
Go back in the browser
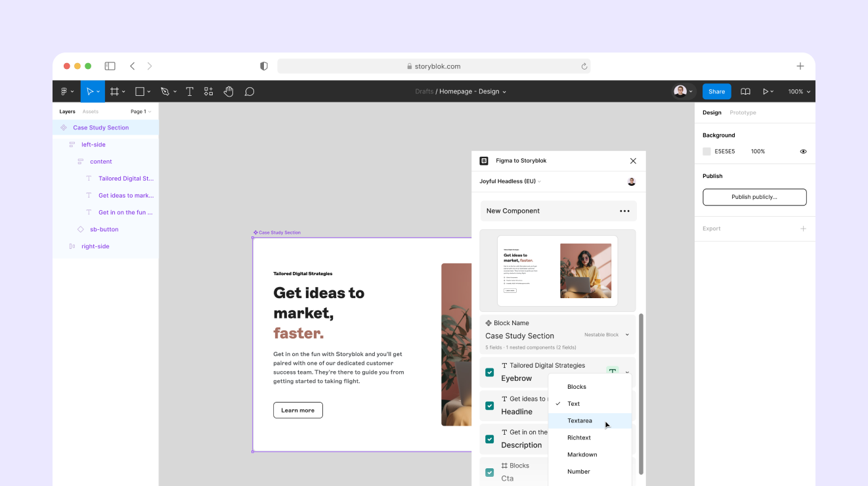[x=133, y=66]
